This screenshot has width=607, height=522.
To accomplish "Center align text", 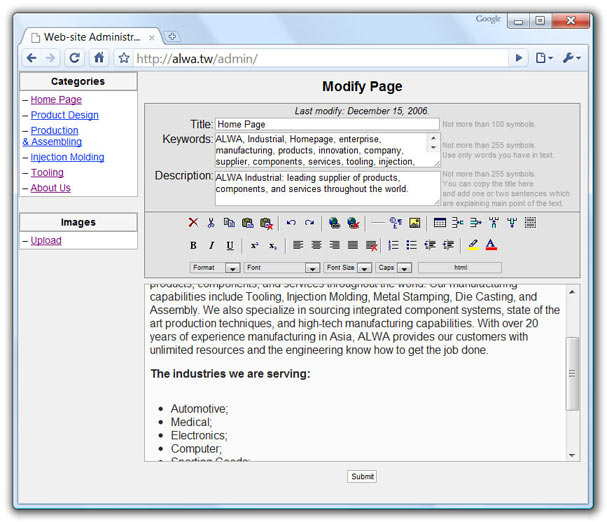I will click(x=316, y=245).
